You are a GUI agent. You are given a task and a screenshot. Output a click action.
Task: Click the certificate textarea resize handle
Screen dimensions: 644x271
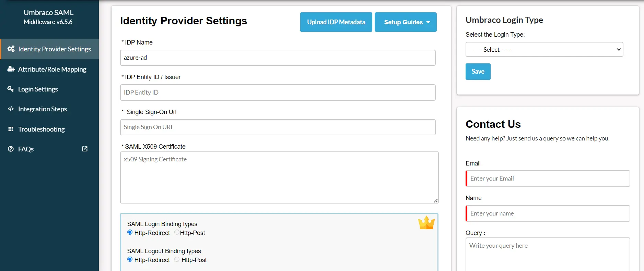click(436, 200)
